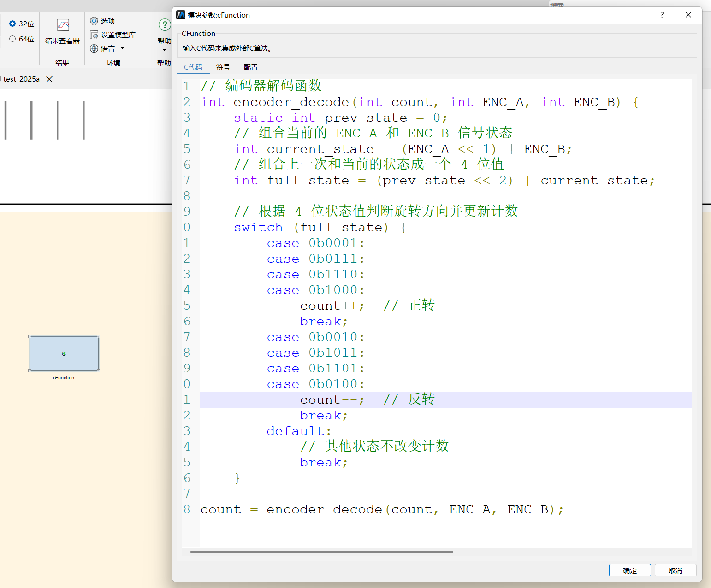
Task: Select the cFunction block on canvas
Action: click(x=64, y=353)
